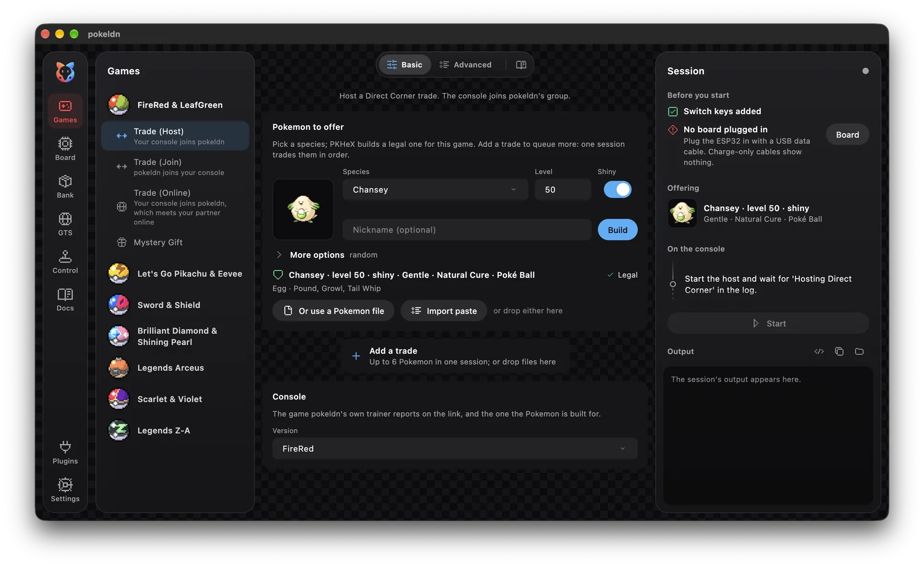
Task: Click the Nickname (optional) field
Action: 467,230
